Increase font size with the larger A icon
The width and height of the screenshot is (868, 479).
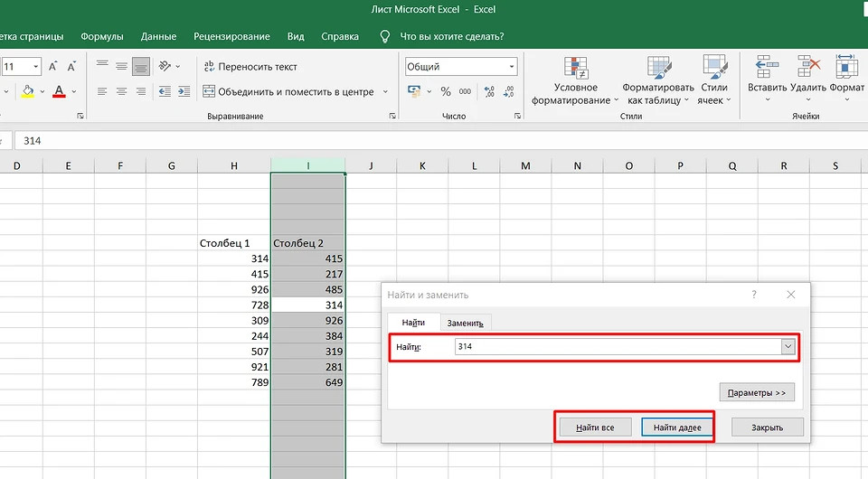[53, 67]
